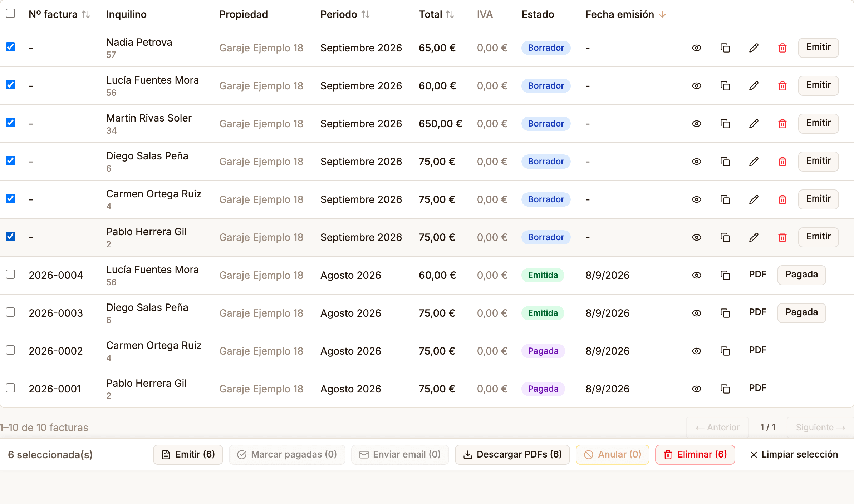Delete Martín Rivas Soler's draft invoice

coord(782,124)
